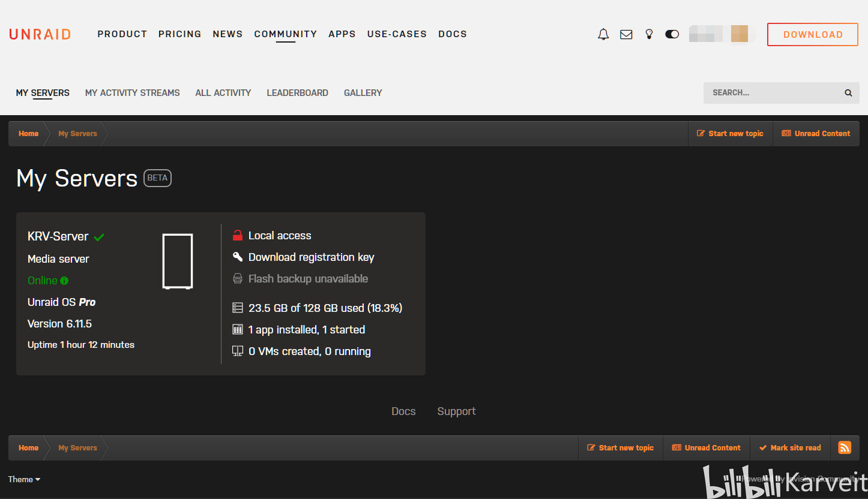Click the red Local access lock icon
The width and height of the screenshot is (868, 499).
[x=238, y=235]
